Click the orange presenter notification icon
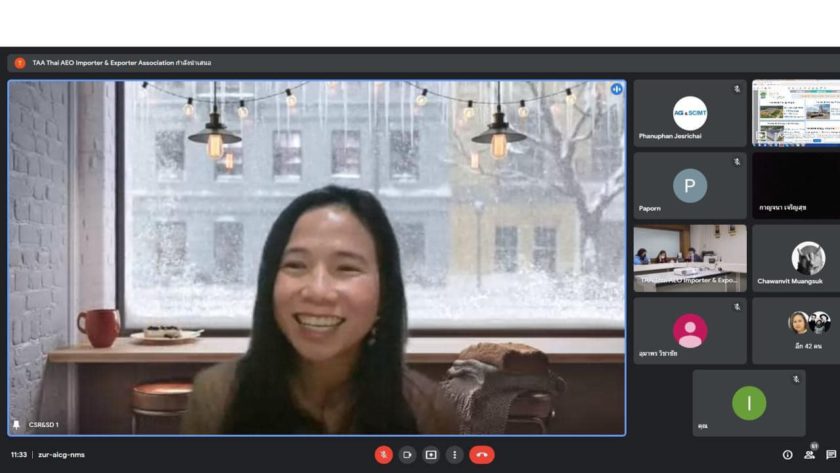840x473 pixels. point(19,63)
